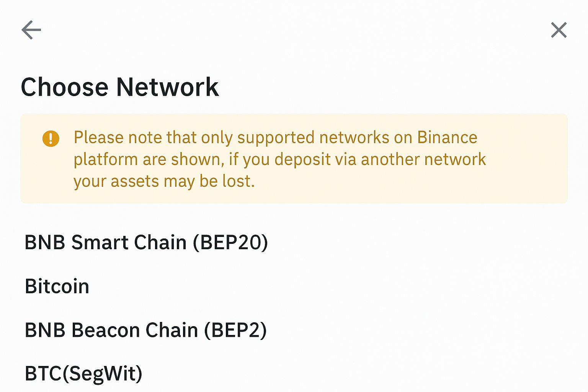Tap the yellow warning notice banner

(294, 158)
